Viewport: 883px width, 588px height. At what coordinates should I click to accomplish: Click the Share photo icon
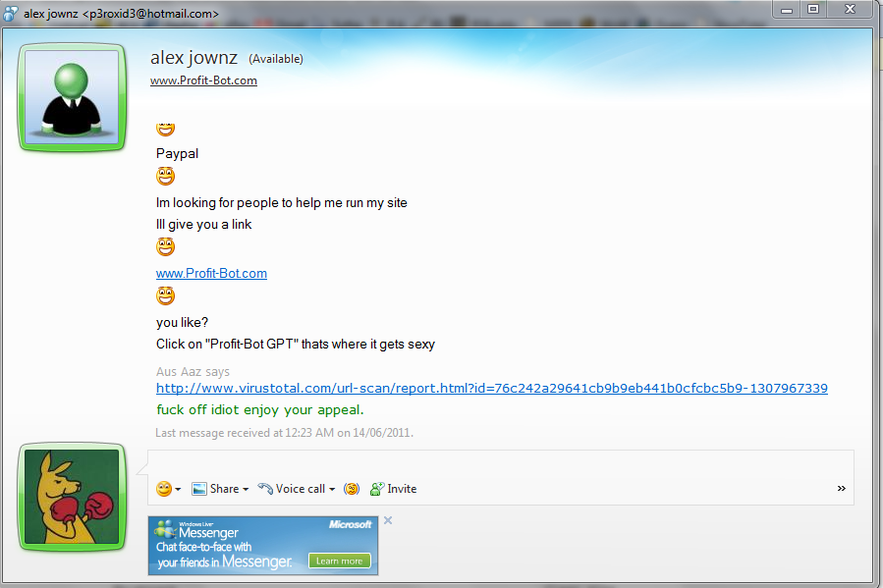(198, 489)
